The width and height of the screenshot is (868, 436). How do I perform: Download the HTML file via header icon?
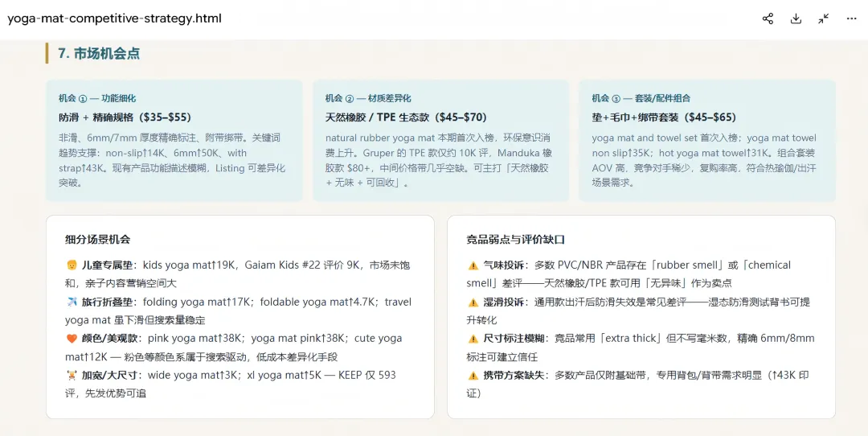click(796, 19)
